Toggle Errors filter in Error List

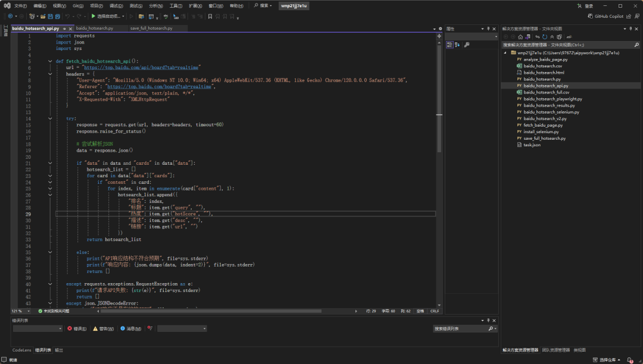click(x=77, y=328)
